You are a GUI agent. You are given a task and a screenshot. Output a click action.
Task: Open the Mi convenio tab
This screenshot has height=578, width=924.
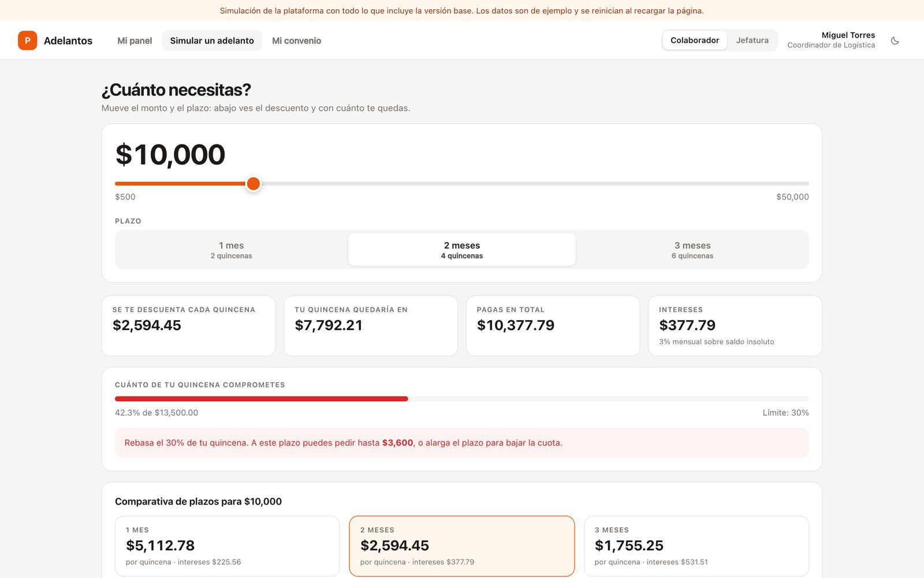coord(296,40)
